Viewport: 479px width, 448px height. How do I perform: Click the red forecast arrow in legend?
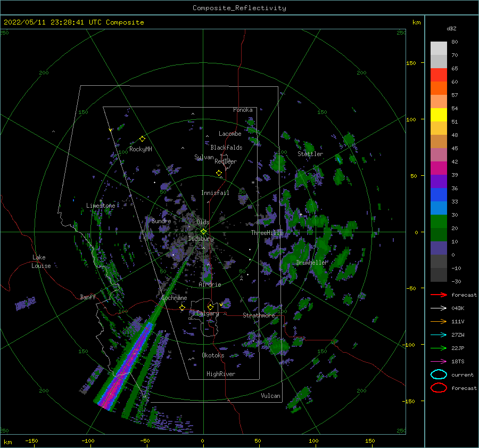point(439,295)
